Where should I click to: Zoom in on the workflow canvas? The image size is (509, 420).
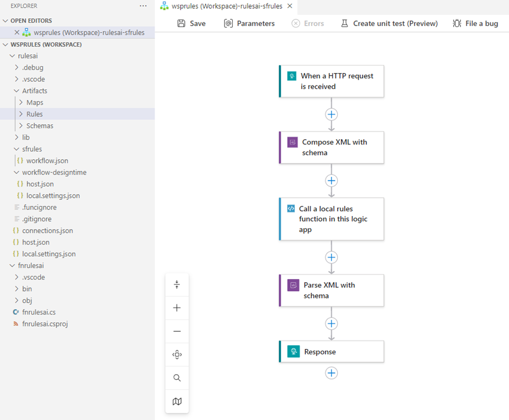pyautogui.click(x=176, y=308)
